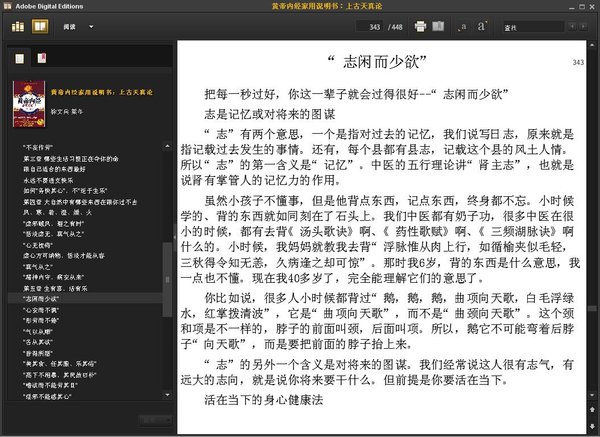Open contents entry 永远不要透支快乐
Viewport: 600px width, 437px height.
[48, 180]
